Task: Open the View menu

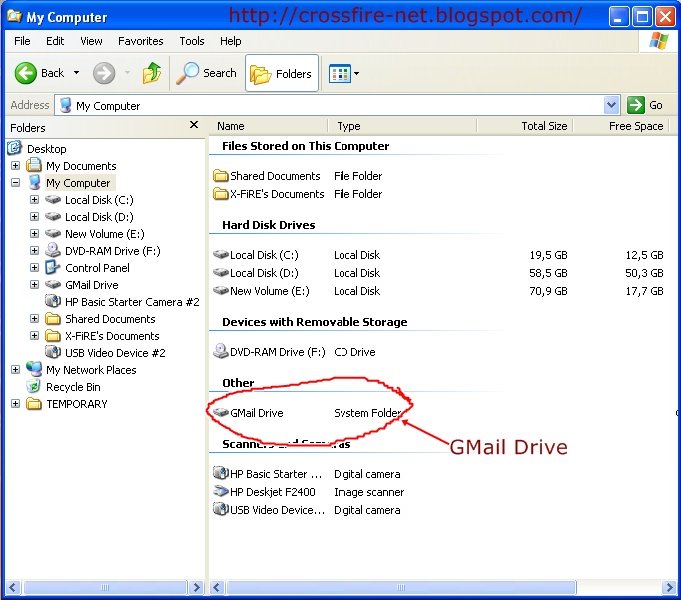Action: 91,41
